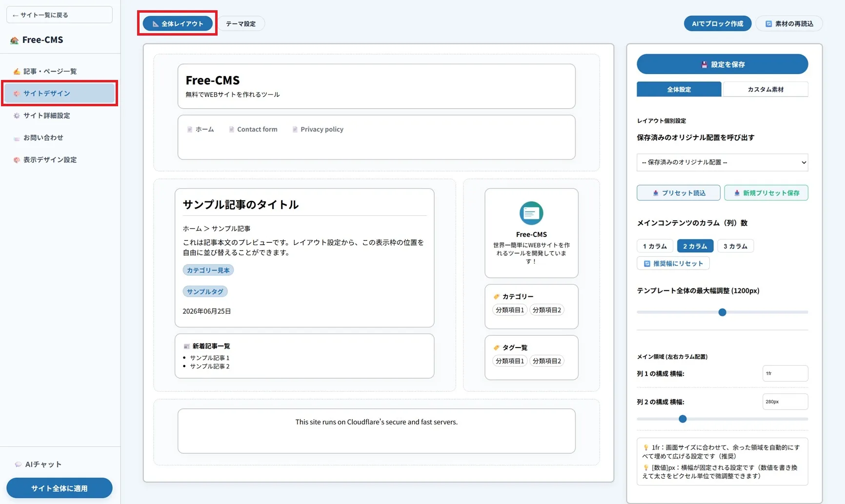Switch to the テーマ設定 tab
Viewport: 845px width, 504px height.
click(241, 24)
